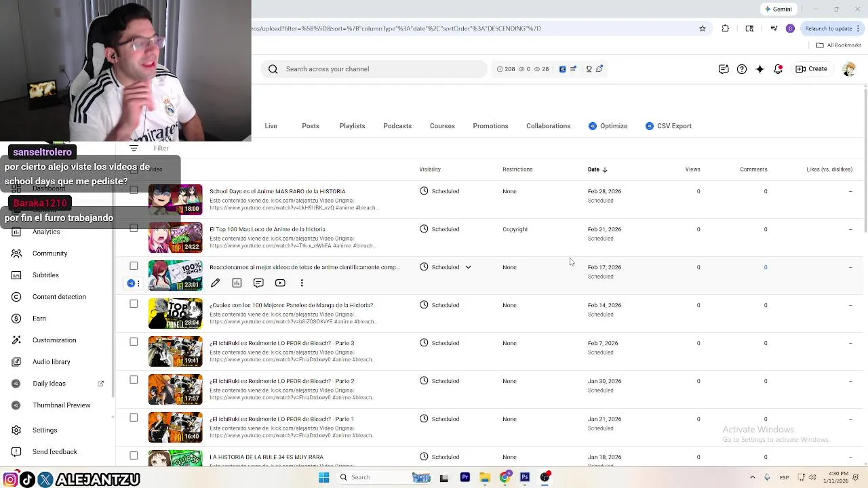Open the School Days video thumbnail
The height and width of the screenshot is (488, 868).
(x=175, y=199)
